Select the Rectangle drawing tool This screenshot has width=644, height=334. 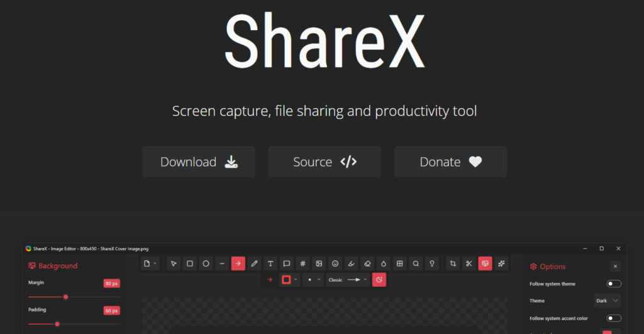coord(190,264)
